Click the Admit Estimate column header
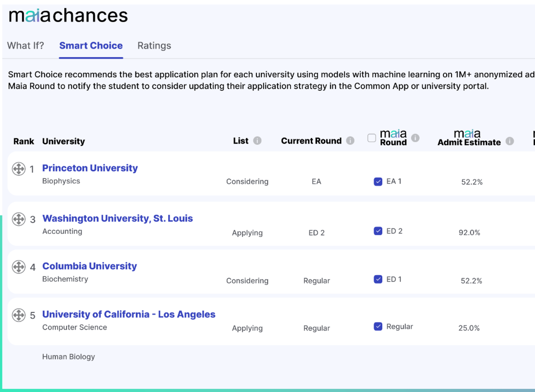This screenshot has width=535, height=392. tap(469, 138)
